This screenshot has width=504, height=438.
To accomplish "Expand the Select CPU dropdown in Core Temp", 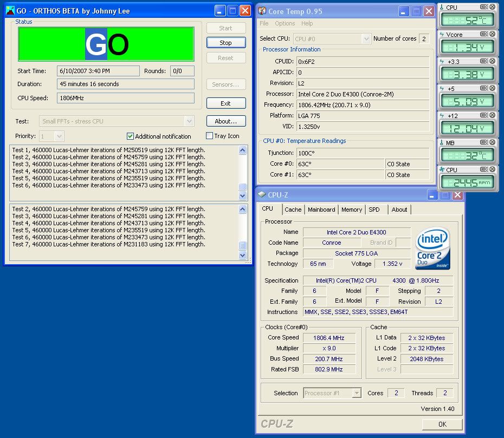I will [366, 39].
